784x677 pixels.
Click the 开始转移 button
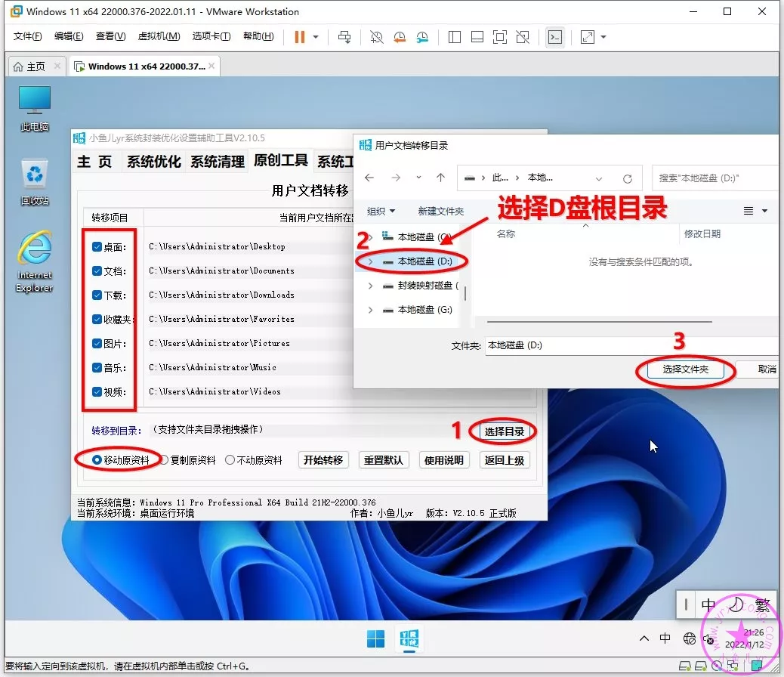323,459
